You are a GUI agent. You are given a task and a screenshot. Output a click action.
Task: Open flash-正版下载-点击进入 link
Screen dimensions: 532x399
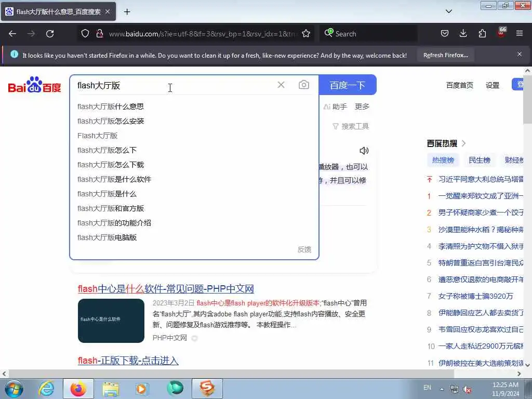tap(128, 361)
